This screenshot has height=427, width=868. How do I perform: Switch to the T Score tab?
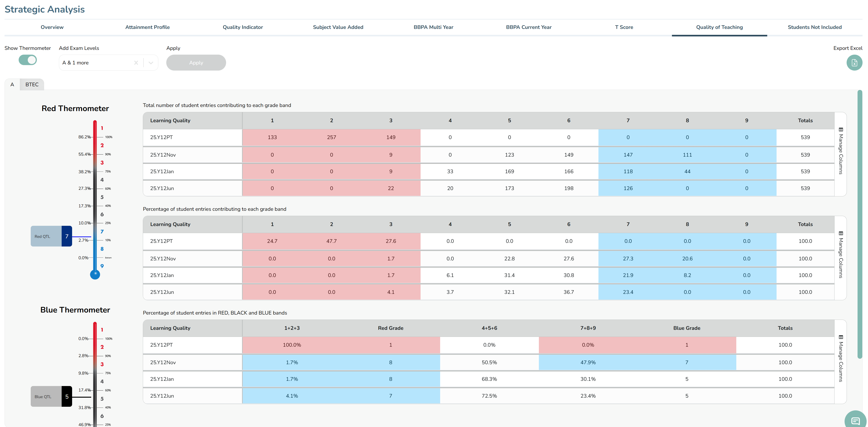(x=624, y=27)
